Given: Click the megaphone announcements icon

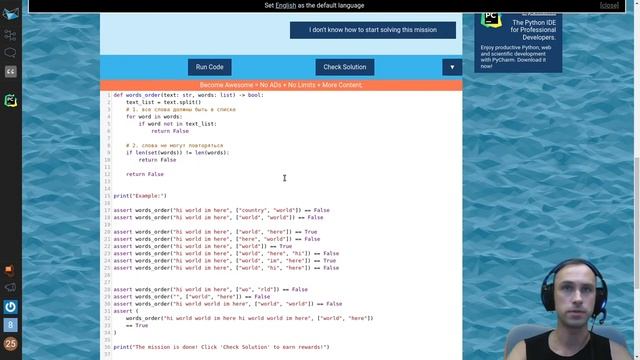Looking at the screenshot, I should tap(10, 287).
